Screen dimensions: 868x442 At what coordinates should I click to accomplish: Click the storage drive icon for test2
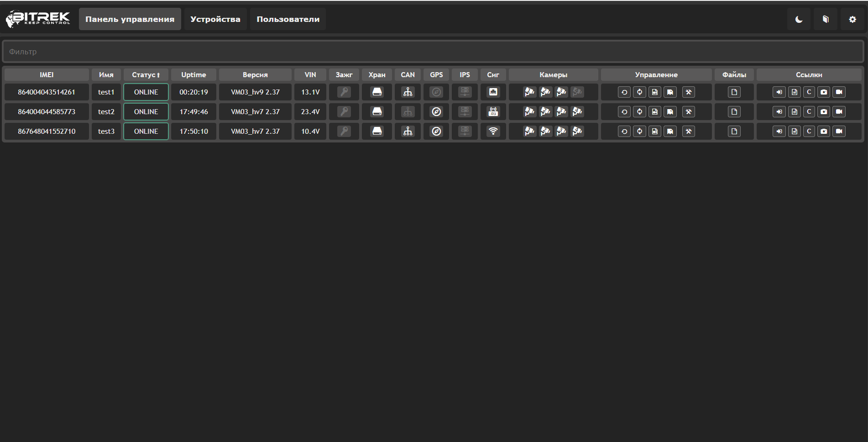click(377, 112)
